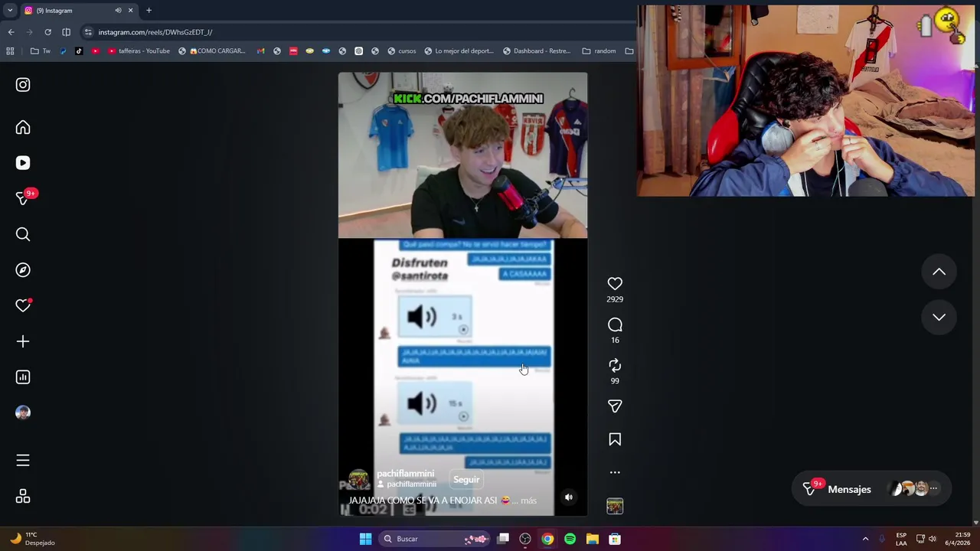Pause the reel by clicking the video
This screenshot has height=551, width=980.
462,294
